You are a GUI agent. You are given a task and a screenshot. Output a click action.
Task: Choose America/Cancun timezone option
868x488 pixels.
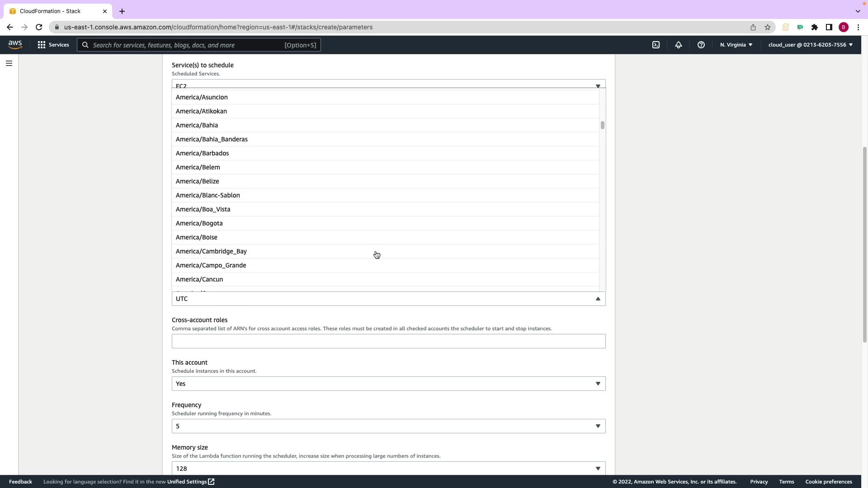pyautogui.click(x=199, y=279)
